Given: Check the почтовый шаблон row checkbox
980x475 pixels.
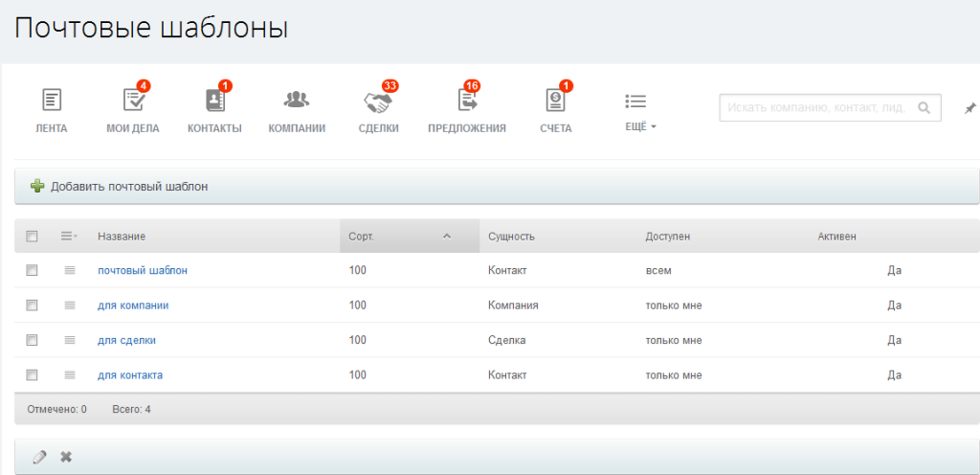Looking at the screenshot, I should coord(32,270).
